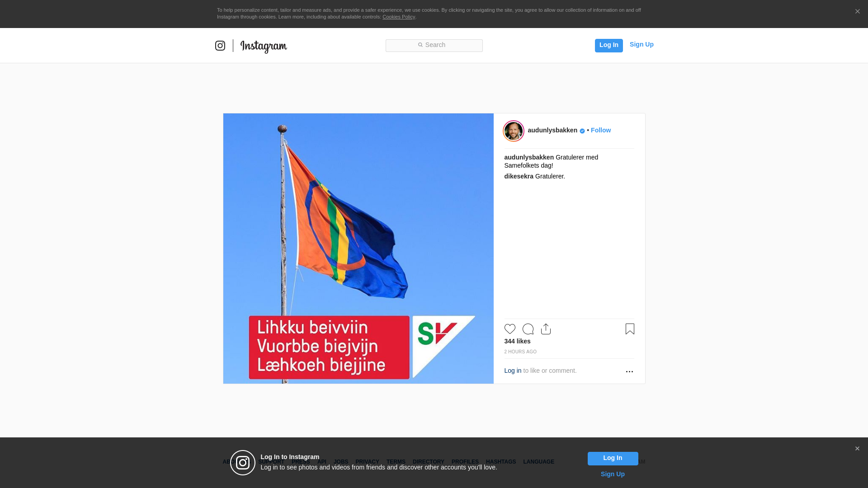This screenshot has height=488, width=868.
Task: Open commenter dikesekra profile
Action: point(519,176)
